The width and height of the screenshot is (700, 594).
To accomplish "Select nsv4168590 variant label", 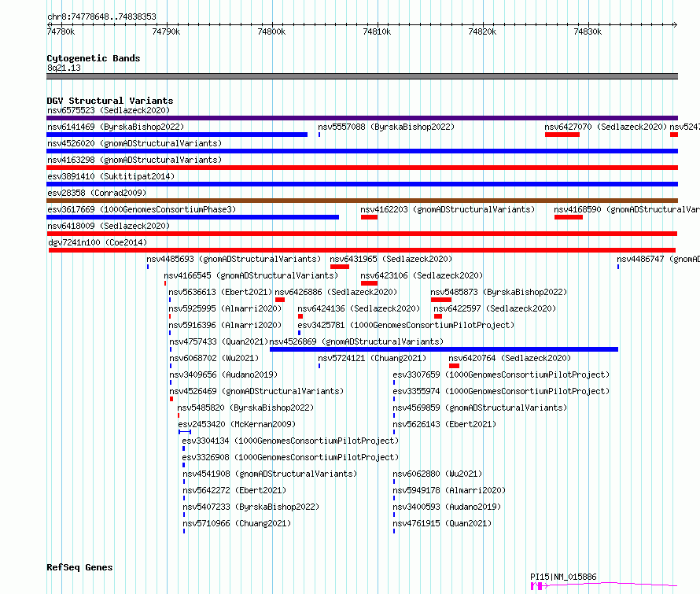I will click(627, 209).
